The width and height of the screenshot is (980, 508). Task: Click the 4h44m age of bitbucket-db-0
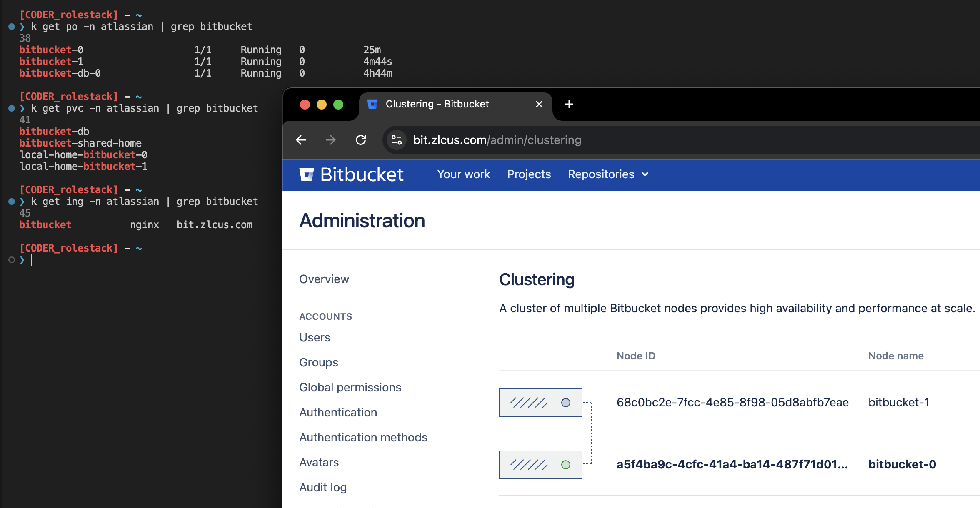[378, 73]
